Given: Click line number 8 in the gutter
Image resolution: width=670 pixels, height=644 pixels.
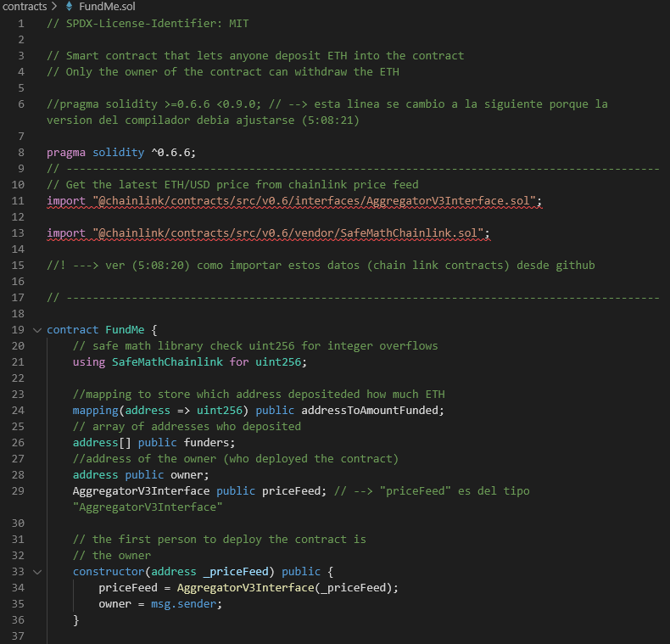Looking at the screenshot, I should [21, 153].
